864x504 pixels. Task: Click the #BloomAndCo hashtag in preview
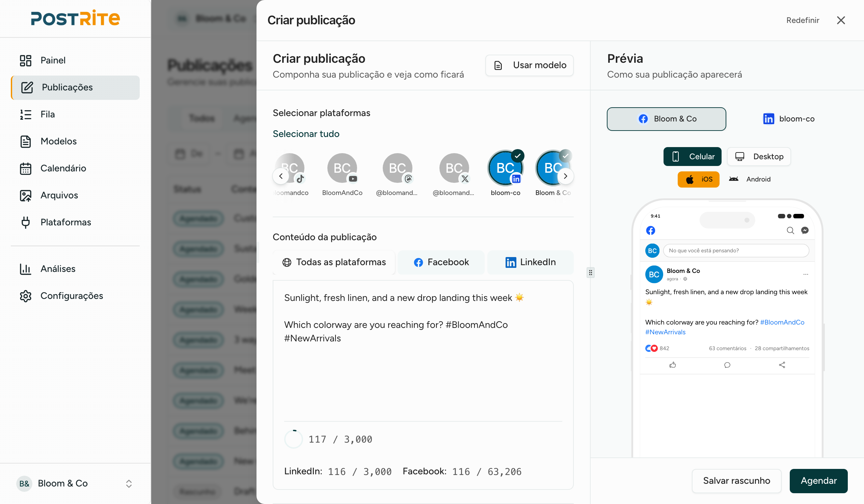[x=782, y=322]
